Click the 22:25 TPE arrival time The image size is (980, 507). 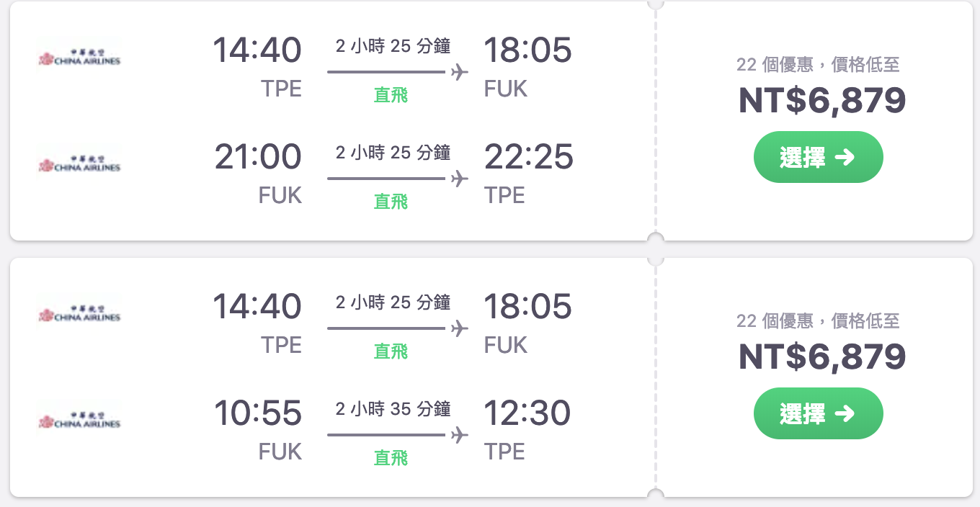click(528, 158)
